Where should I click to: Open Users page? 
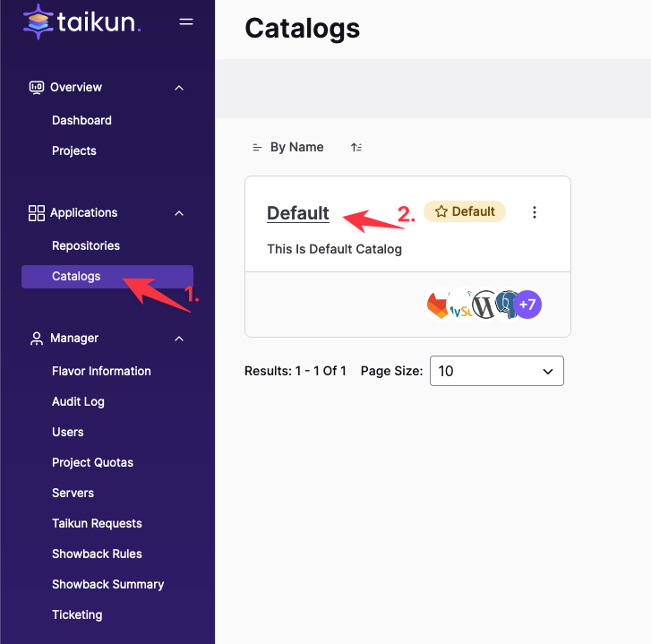(68, 432)
